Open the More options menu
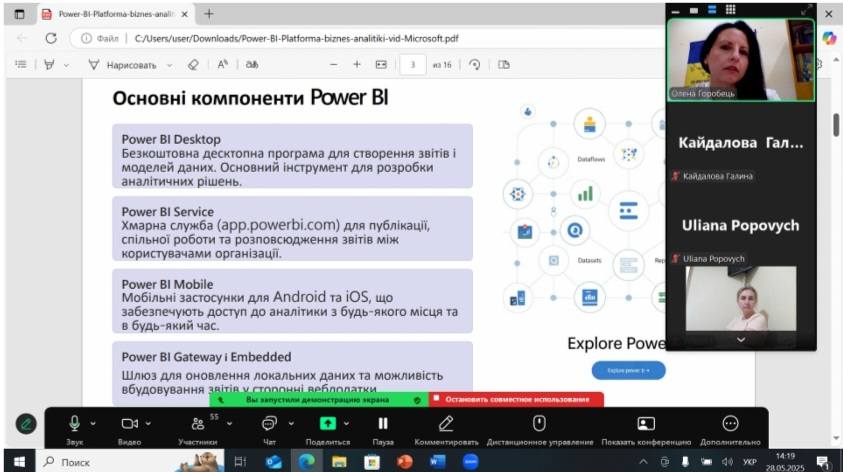This screenshot has width=843, height=472. coord(730,423)
